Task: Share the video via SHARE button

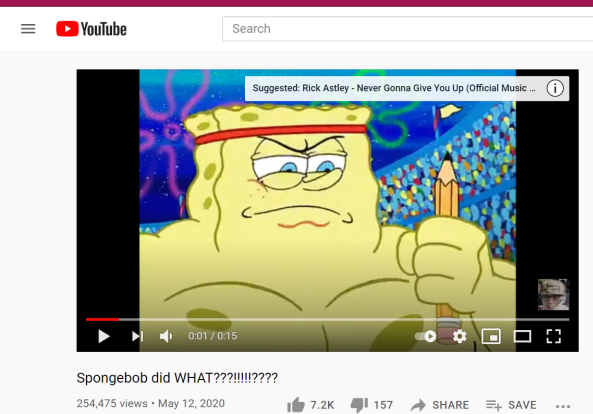Action: [x=439, y=405]
